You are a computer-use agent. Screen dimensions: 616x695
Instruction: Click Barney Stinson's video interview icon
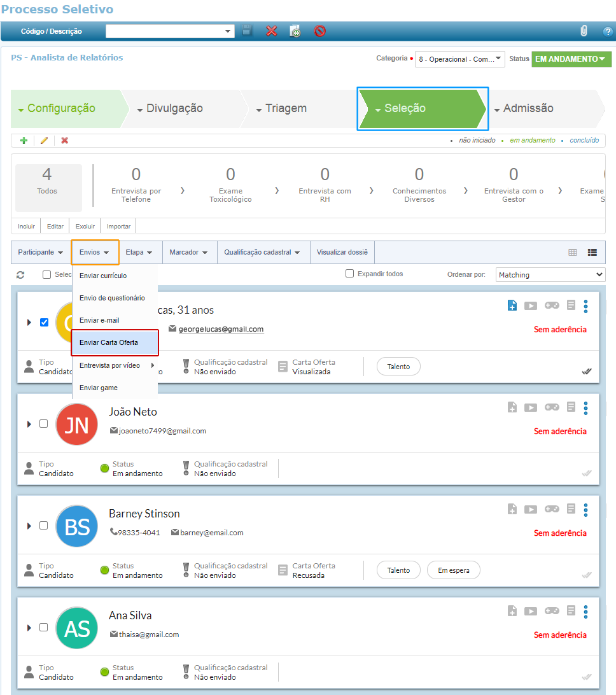[531, 510]
